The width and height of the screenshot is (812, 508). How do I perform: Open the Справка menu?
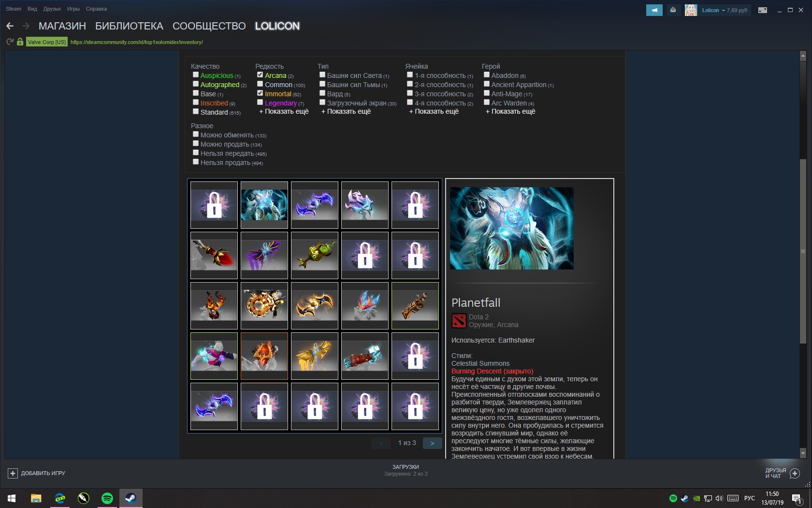(x=96, y=9)
